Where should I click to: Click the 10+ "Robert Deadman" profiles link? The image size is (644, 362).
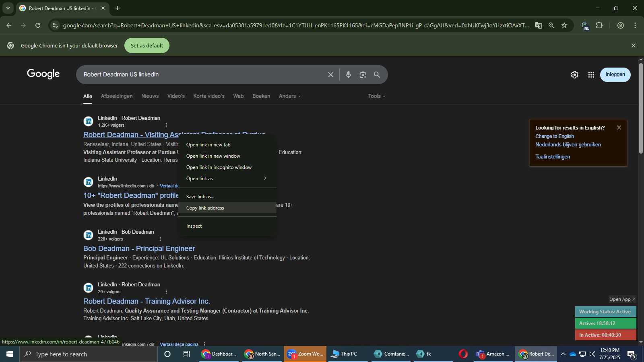pyautogui.click(x=131, y=195)
